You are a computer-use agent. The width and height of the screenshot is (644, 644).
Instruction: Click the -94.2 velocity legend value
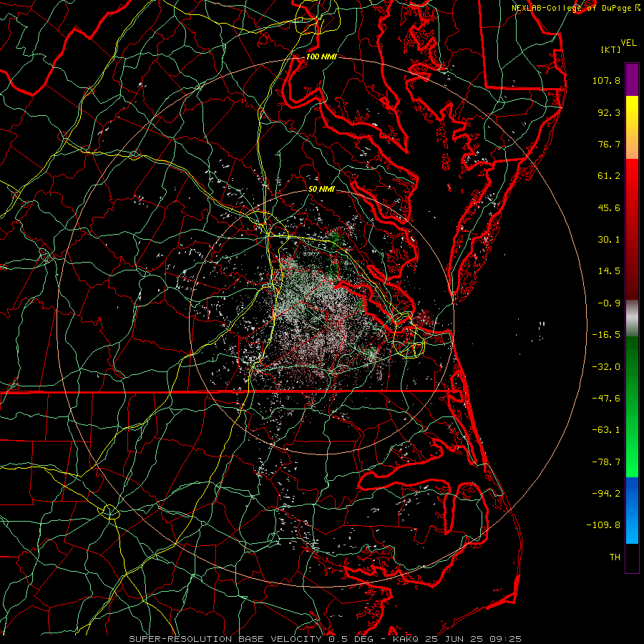coord(606,494)
